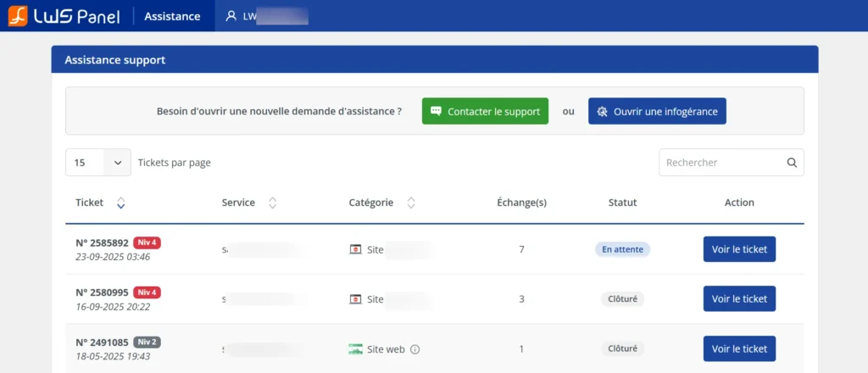Click the red Niv 4 badge on ticket 2585892

[147, 242]
